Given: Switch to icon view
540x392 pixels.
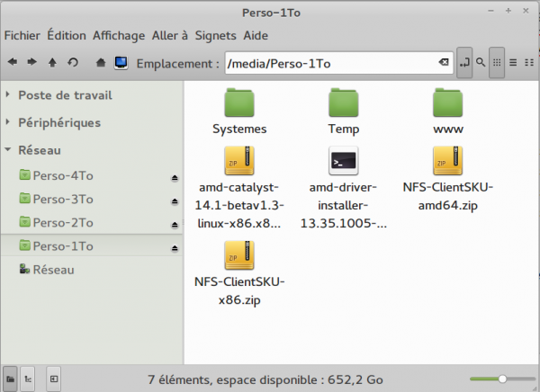Looking at the screenshot, I should coord(496,63).
